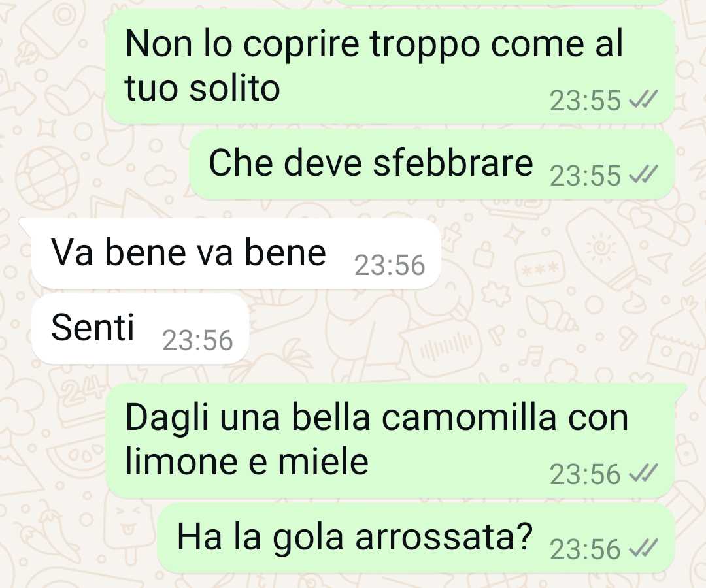
Task: Tap 23:55 timestamp beside 'Che deve sfebbrare'
Action: (585, 176)
